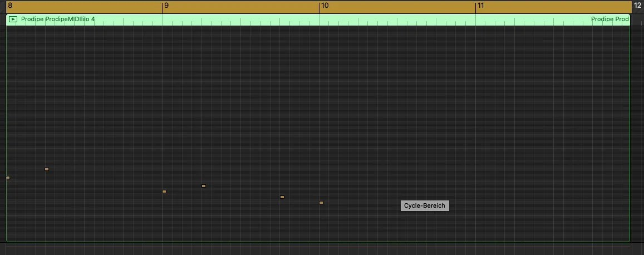Select the highest MIDI note after bar 8
Viewport: 644px width, 255px height.
pyautogui.click(x=47, y=169)
